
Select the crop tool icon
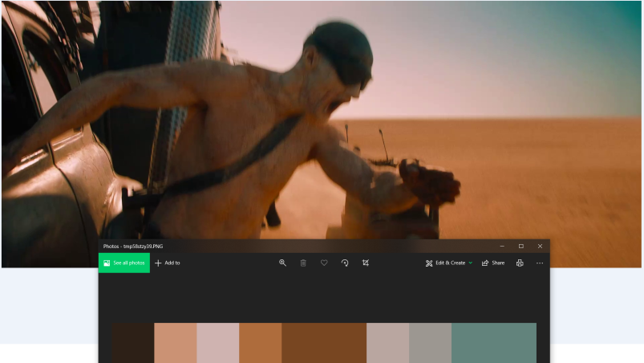(x=366, y=263)
